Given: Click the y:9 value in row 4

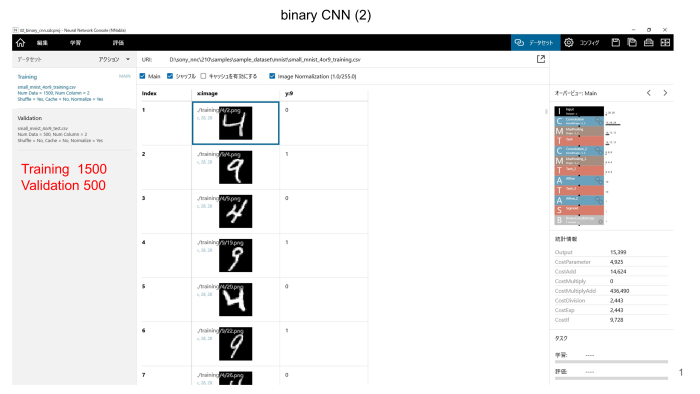Looking at the screenshot, I should pyautogui.click(x=287, y=242).
